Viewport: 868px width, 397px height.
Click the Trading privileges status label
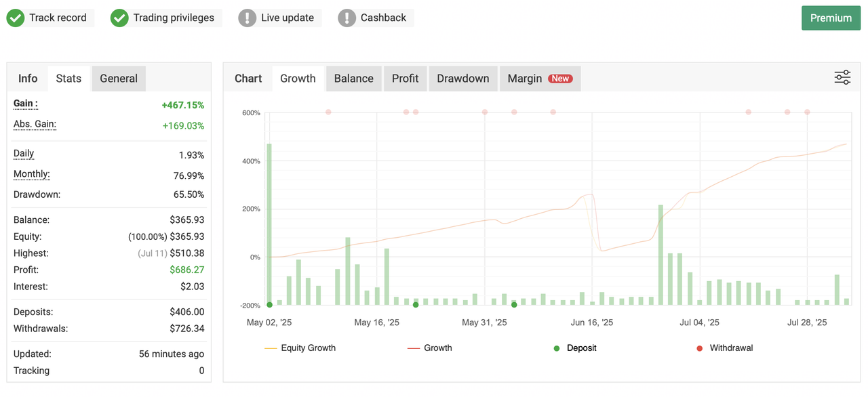174,18
